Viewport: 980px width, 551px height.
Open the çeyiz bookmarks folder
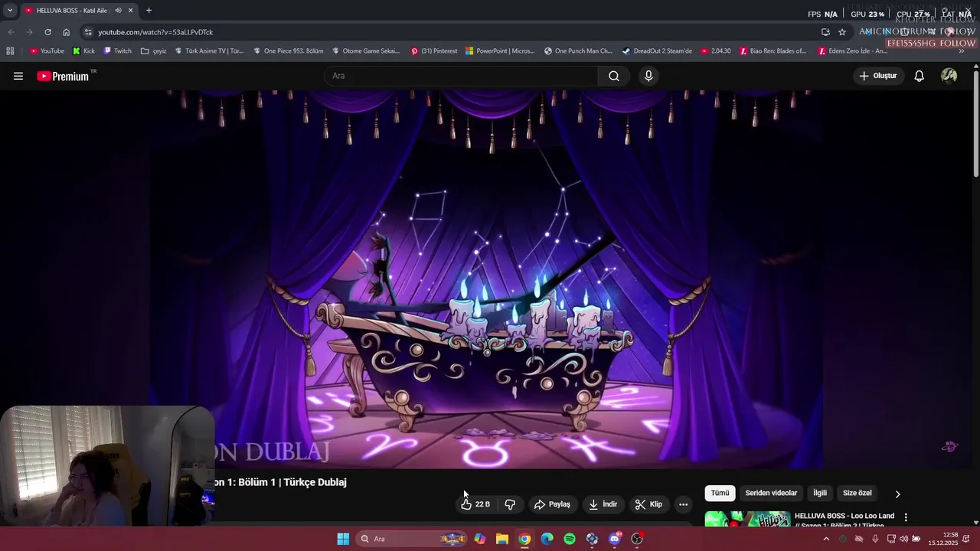pos(153,51)
